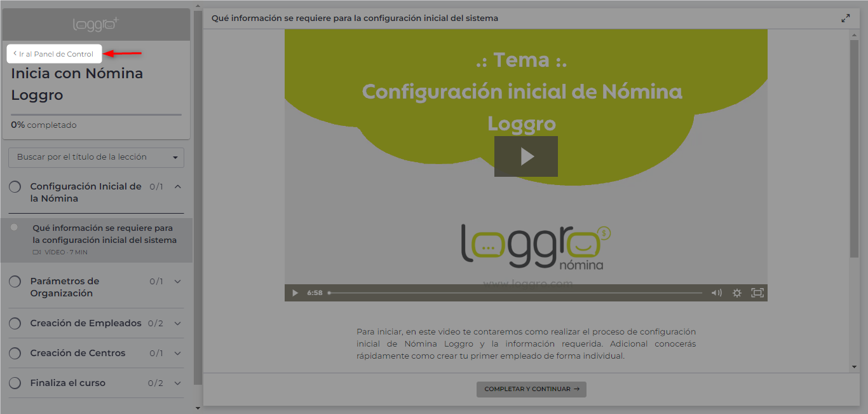The image size is (868, 414).
Task: Mark Configuración Inicial de la Nómina circle
Action: 15,187
